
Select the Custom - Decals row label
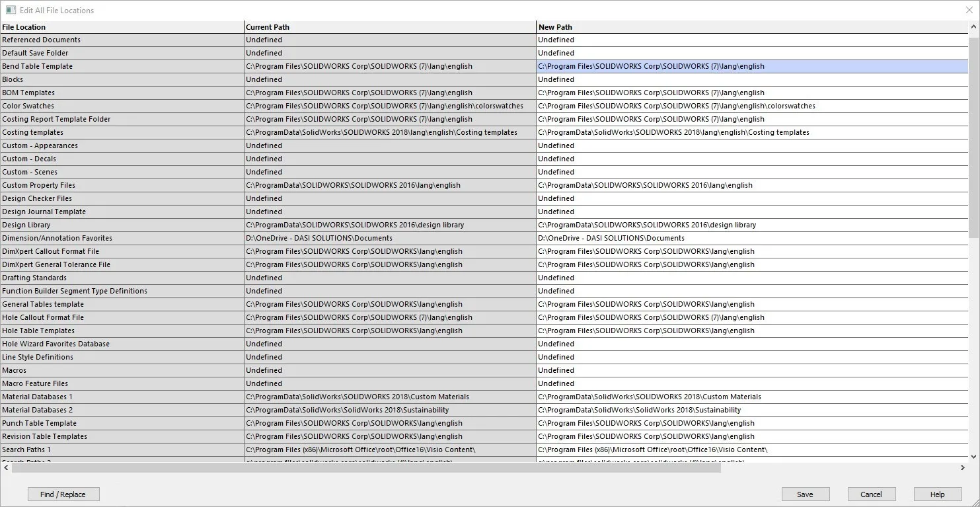[x=122, y=159]
